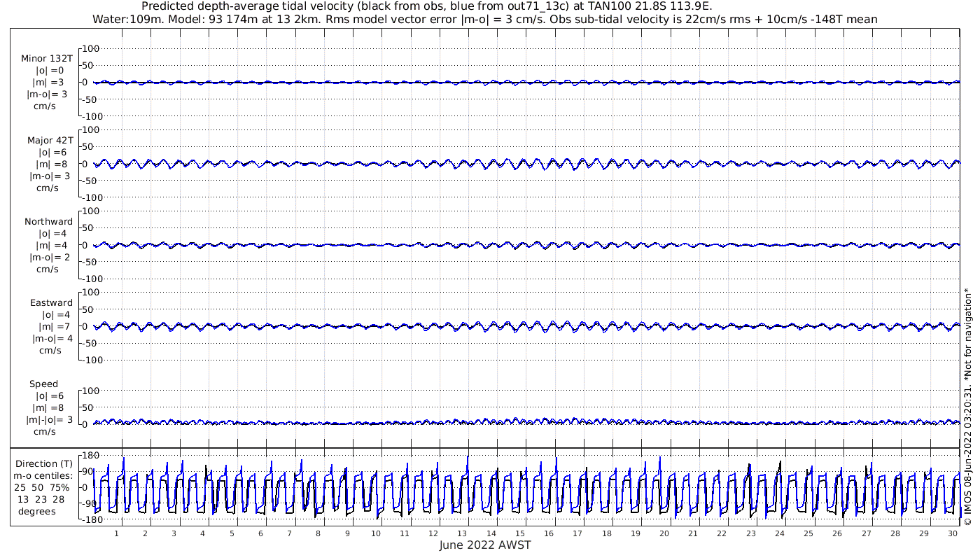Click day 4 on the date axis
Image resolution: width=980 pixels, height=560 pixels.
(202, 533)
